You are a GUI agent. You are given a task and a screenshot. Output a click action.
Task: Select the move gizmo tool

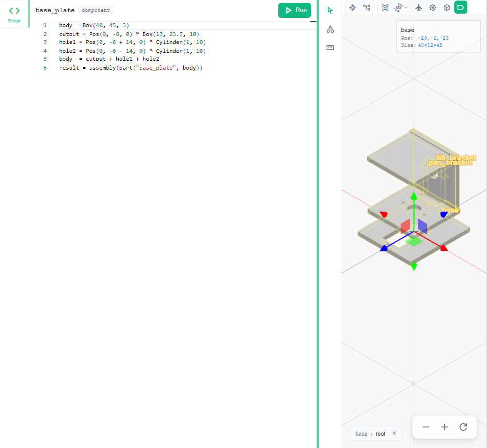(x=352, y=7)
